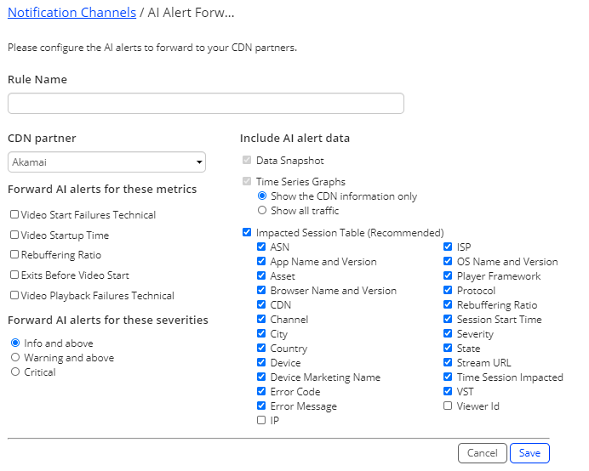Uncheck Impacted Session Table (Recommended)
The image size is (589, 471).
[247, 232]
